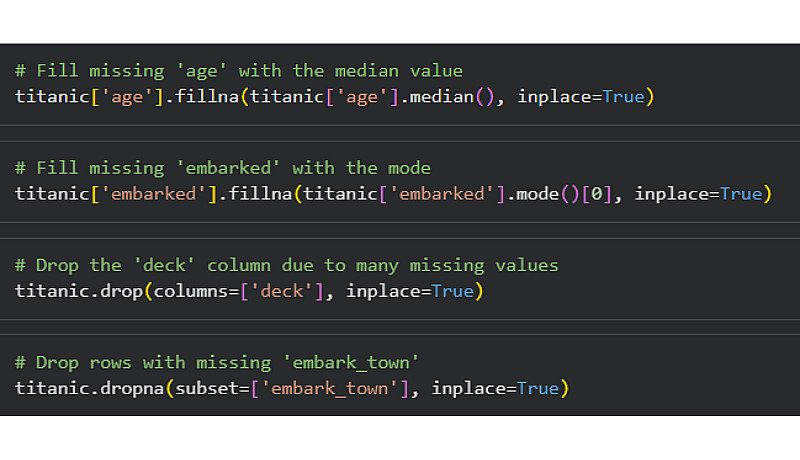The width and height of the screenshot is (800, 460).
Task: Click the comment about filling 'embarked' with mode
Action: pos(223,168)
